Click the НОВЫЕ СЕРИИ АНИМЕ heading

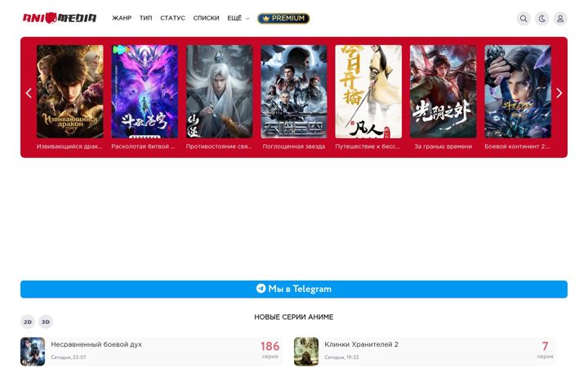pyautogui.click(x=294, y=317)
